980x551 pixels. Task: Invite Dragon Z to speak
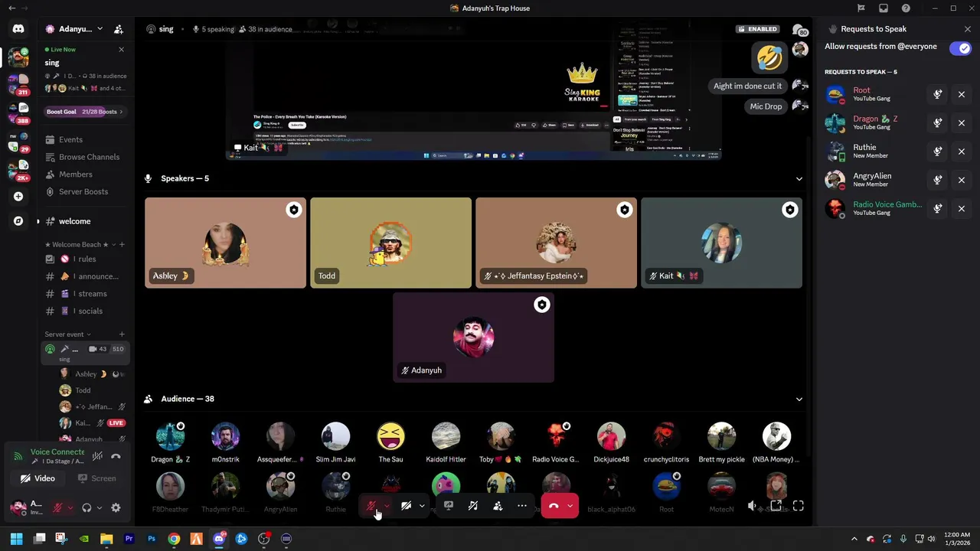tap(938, 123)
